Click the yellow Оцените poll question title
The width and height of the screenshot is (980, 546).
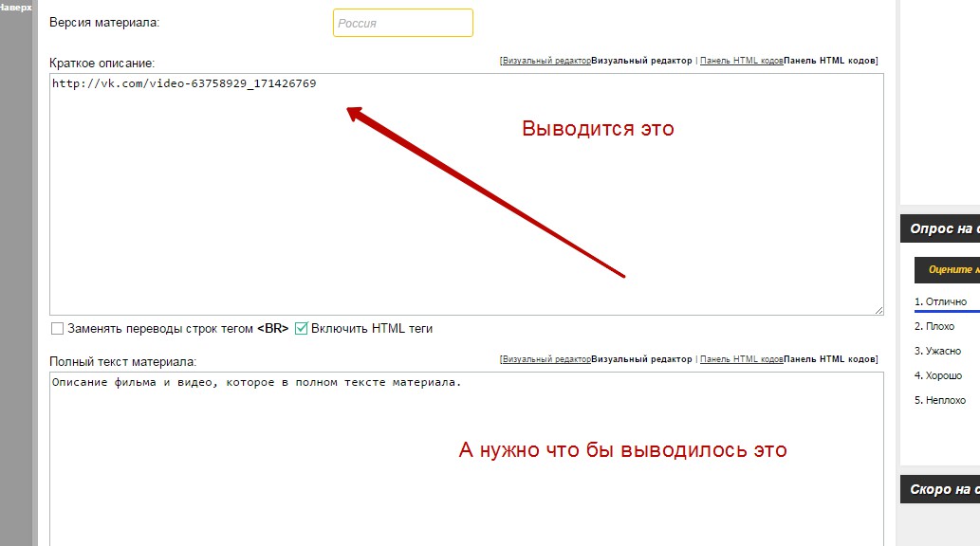952,269
